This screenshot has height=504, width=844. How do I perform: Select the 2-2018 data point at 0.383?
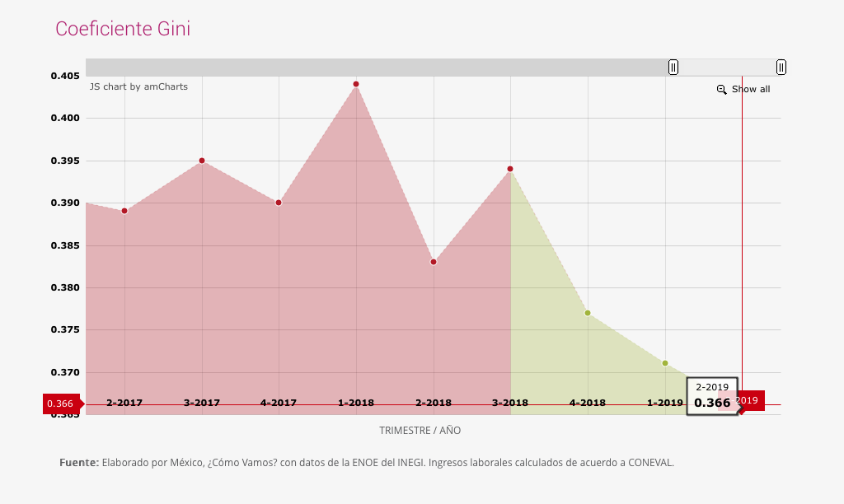[x=434, y=262]
